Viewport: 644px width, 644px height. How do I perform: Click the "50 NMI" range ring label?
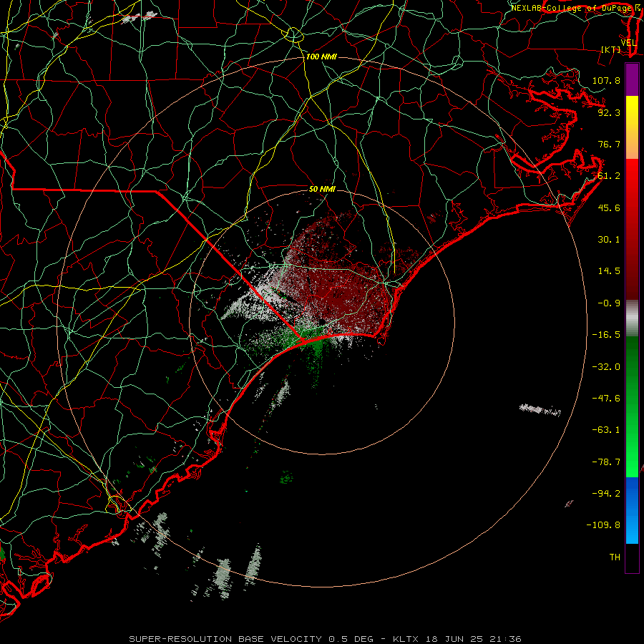click(322, 189)
